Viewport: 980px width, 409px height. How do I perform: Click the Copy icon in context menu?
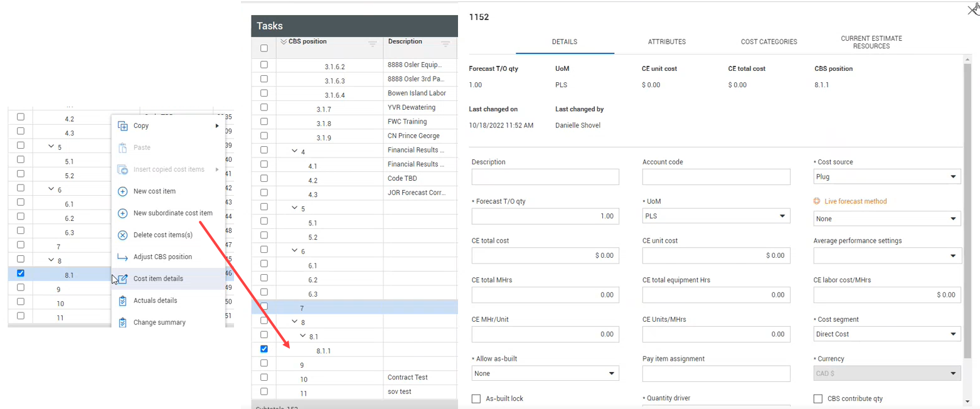tap(123, 126)
